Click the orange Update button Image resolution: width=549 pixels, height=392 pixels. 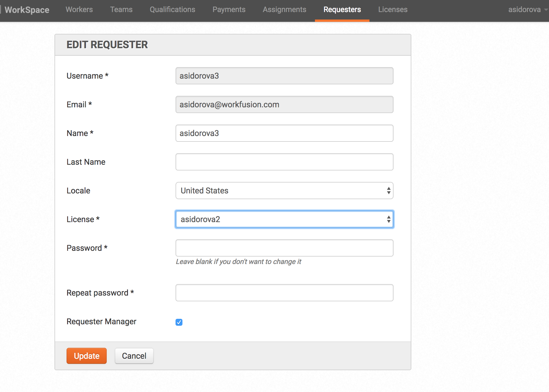pyautogui.click(x=87, y=356)
